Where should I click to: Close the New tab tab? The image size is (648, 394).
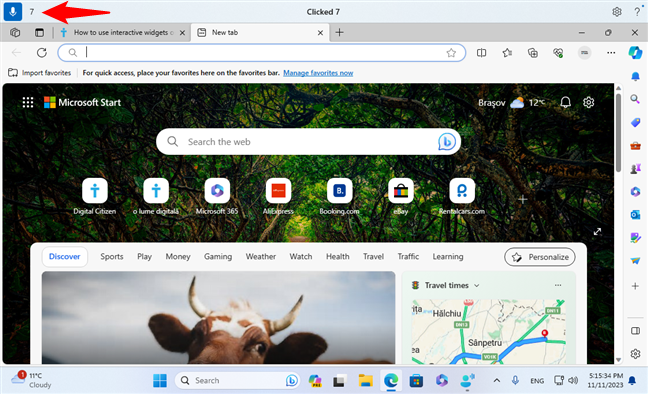[x=320, y=33]
